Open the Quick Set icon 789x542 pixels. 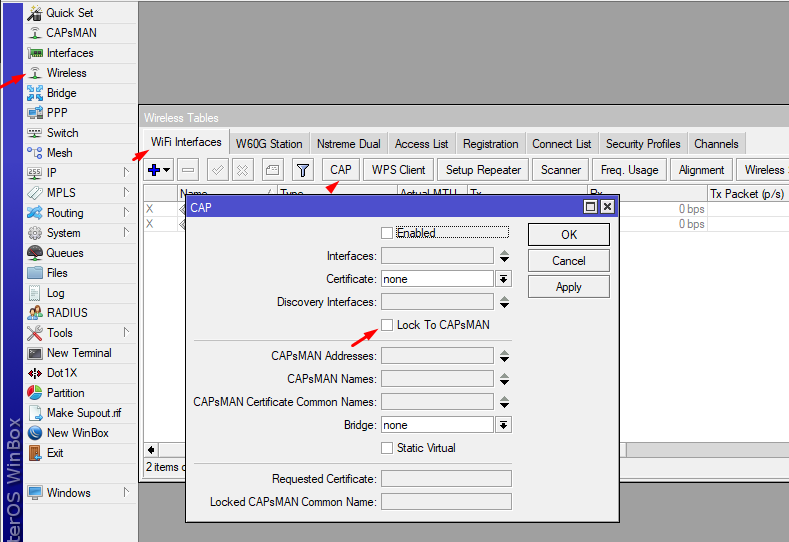click(35, 13)
